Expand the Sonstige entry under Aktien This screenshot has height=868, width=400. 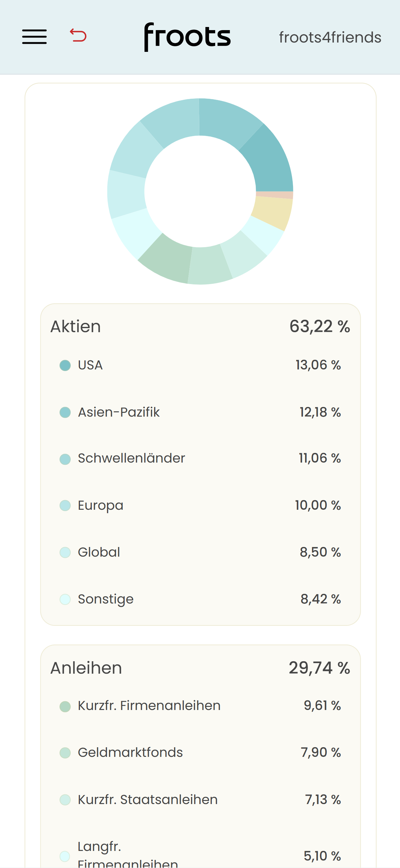click(200, 599)
